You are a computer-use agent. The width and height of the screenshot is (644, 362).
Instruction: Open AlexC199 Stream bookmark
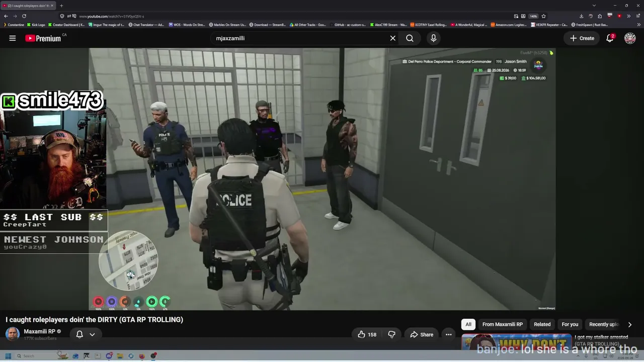(388, 25)
